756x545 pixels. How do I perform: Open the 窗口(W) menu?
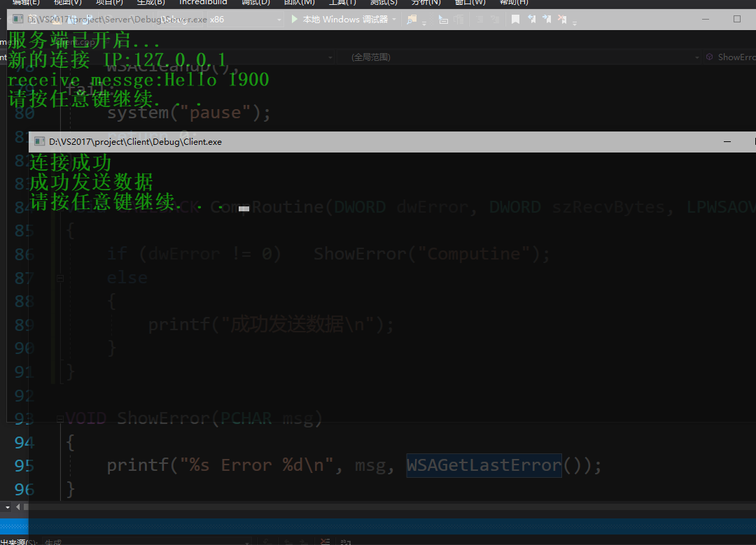point(470,2)
